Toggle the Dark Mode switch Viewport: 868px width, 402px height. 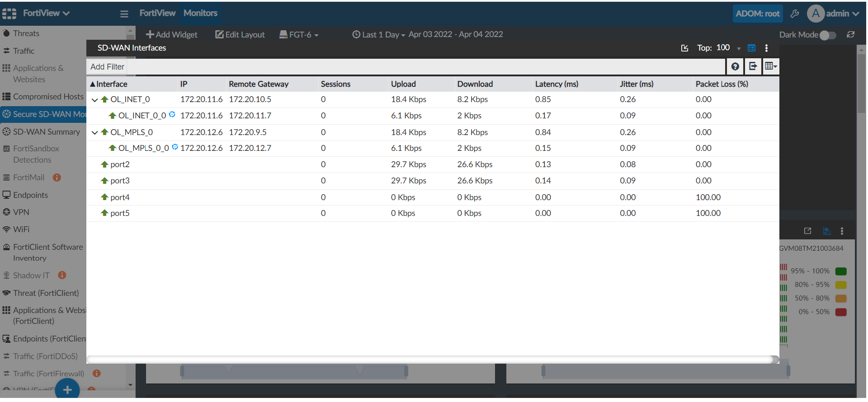[x=828, y=35]
